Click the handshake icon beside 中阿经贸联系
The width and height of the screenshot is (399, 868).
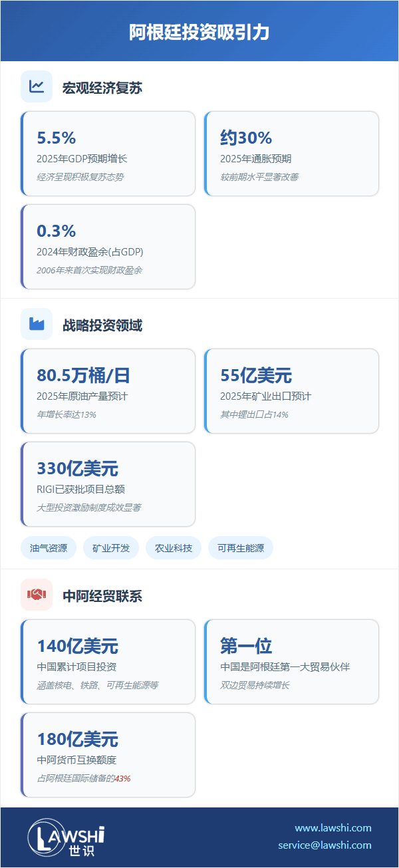(x=37, y=595)
